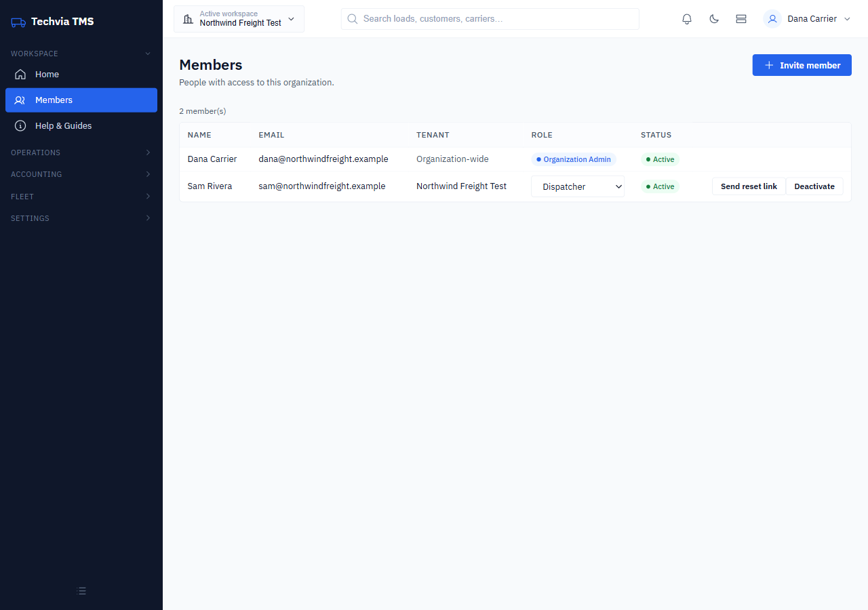
Task: Click the building icon of active workspace
Action: [188, 19]
